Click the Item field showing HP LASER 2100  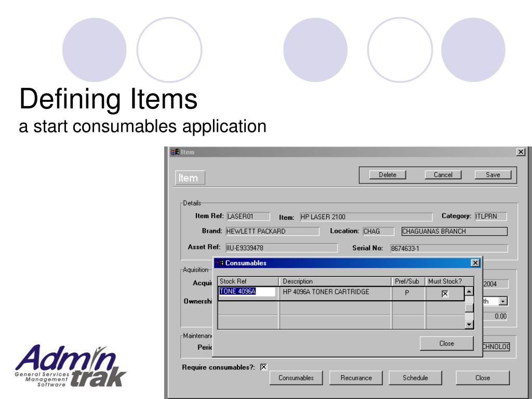366,217
